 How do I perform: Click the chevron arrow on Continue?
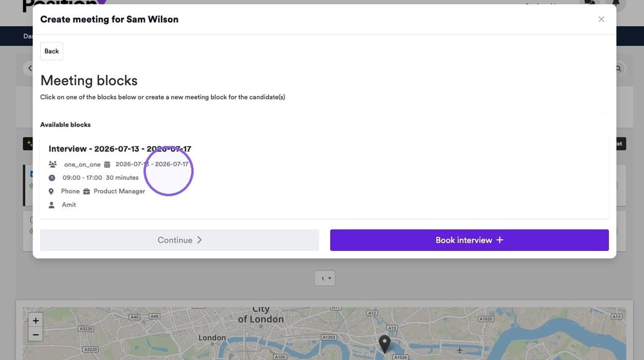pyautogui.click(x=200, y=240)
